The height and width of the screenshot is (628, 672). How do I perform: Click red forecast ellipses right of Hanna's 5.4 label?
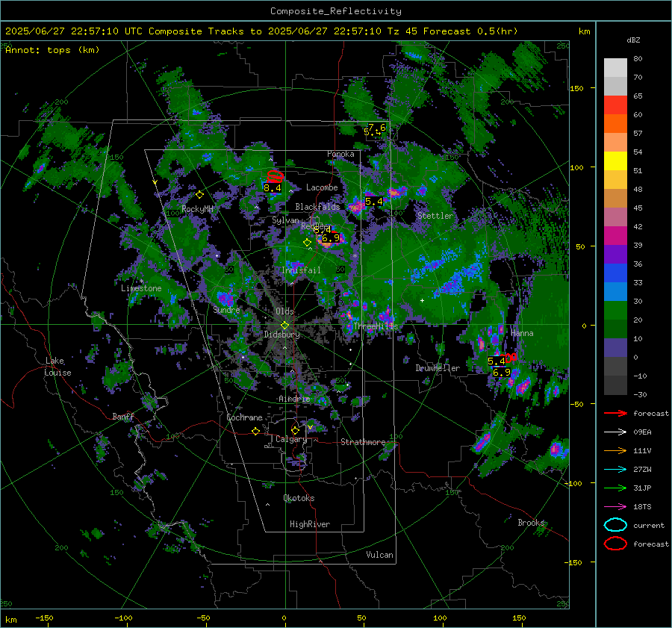click(511, 357)
